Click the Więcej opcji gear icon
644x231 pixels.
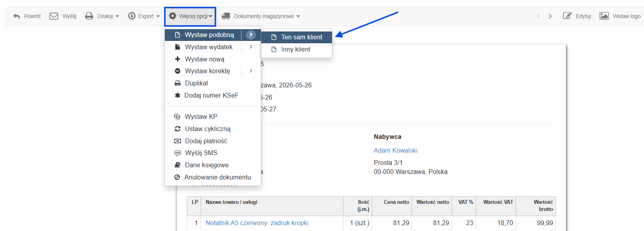[x=173, y=16]
